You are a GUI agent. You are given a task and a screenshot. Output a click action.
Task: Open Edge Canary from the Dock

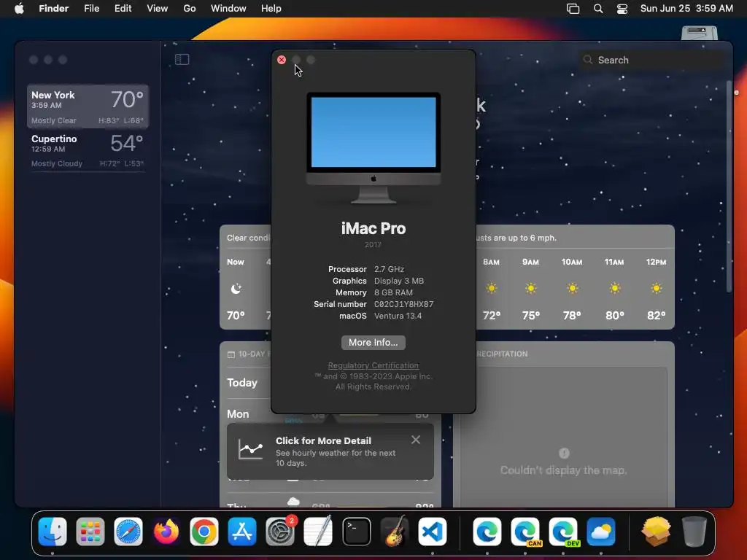[525, 532]
